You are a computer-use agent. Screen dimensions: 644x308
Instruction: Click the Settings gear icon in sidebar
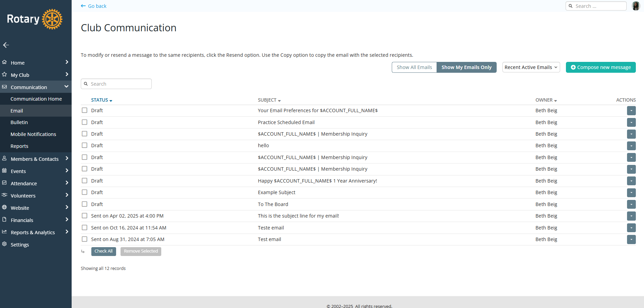(x=4, y=244)
